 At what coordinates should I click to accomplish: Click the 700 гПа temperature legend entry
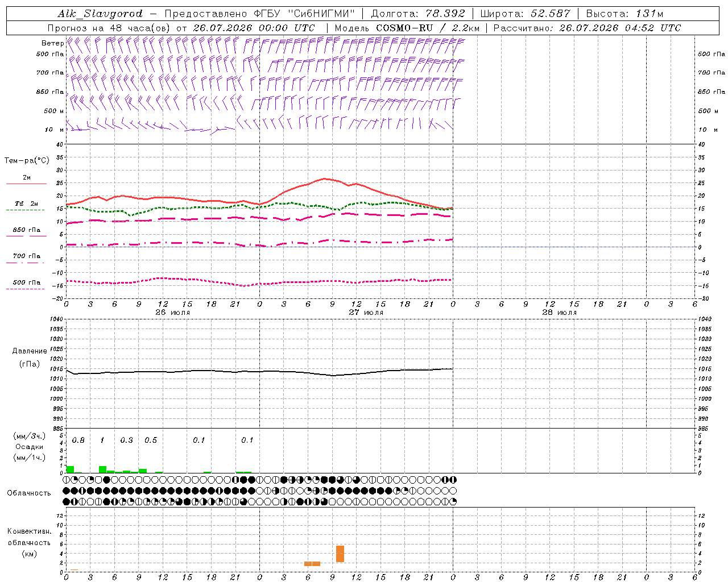(26, 258)
